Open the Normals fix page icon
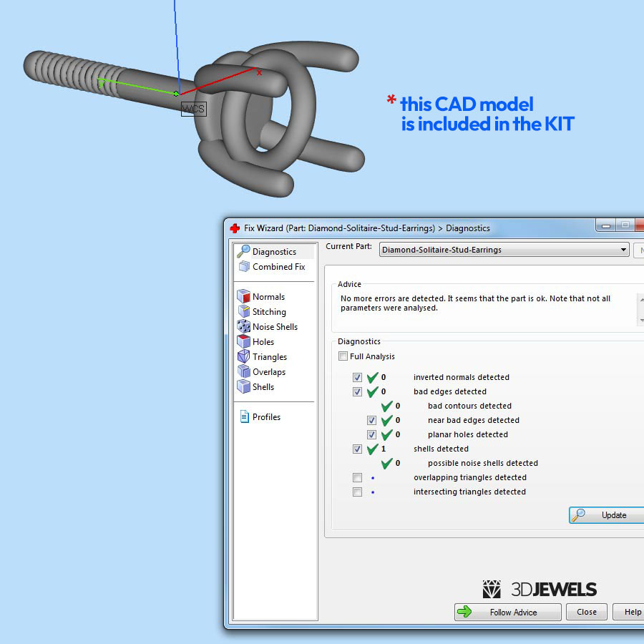 pos(244,297)
